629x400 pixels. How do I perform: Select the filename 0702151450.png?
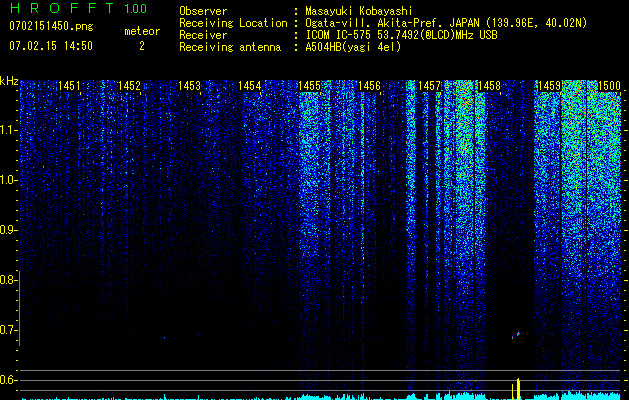(51, 26)
